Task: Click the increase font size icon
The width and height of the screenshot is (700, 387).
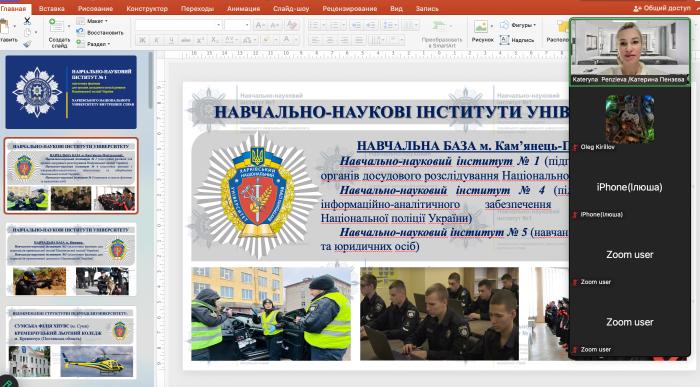Action: coord(260,25)
